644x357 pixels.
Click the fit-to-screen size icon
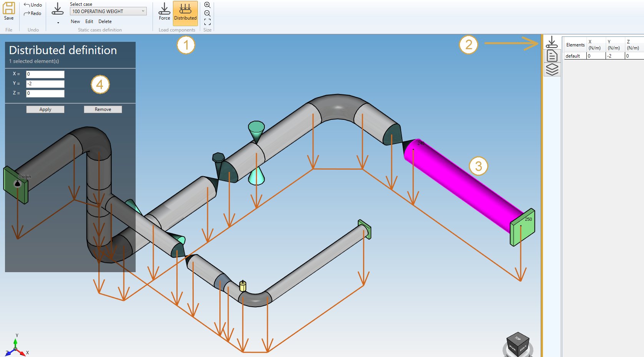pyautogui.click(x=207, y=22)
